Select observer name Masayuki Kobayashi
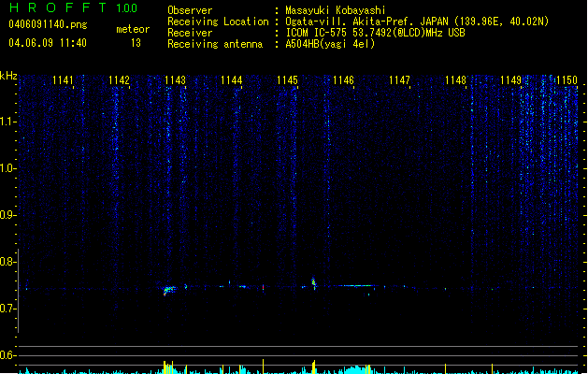Image resolution: width=588 pixels, height=374 pixels. coord(336,10)
